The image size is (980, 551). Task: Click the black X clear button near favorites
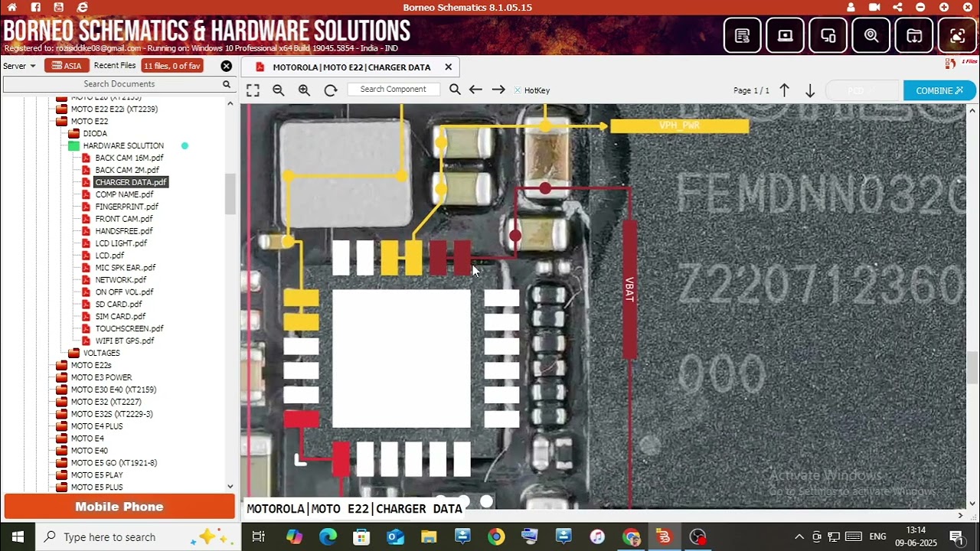tap(226, 66)
